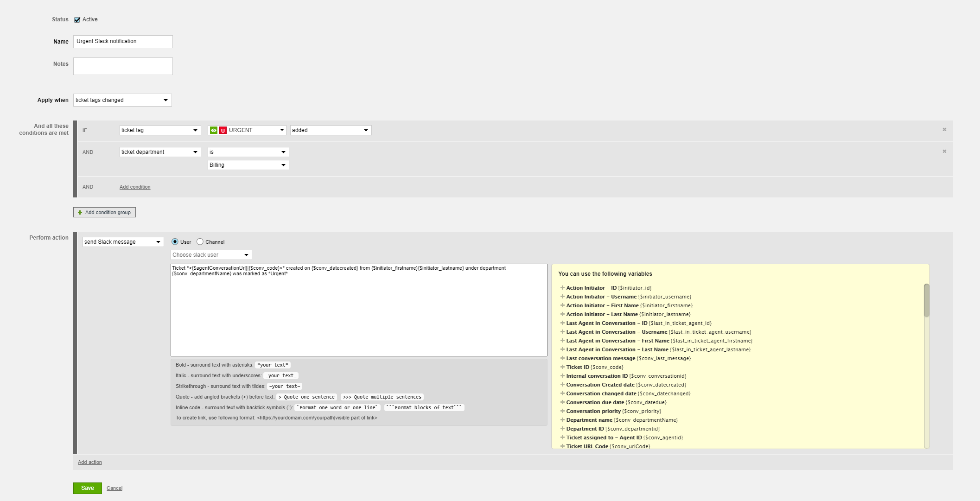Image resolution: width=980 pixels, height=501 pixels.
Task: Insert Last Agent in Conversation – Username plus
Action: [562, 332]
